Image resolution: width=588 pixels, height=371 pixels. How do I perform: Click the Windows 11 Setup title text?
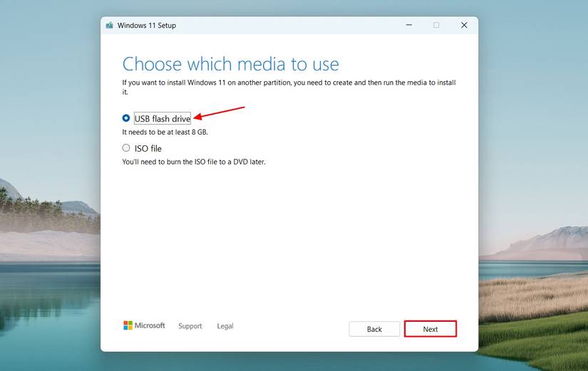click(x=147, y=25)
